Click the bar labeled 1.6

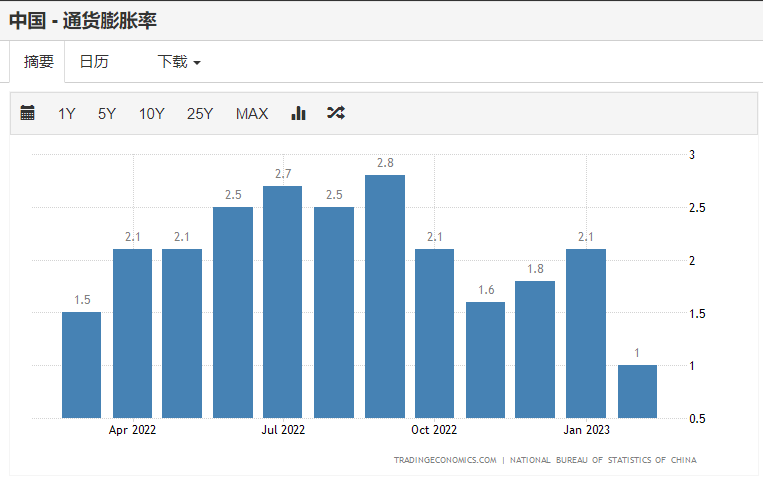[486, 359]
